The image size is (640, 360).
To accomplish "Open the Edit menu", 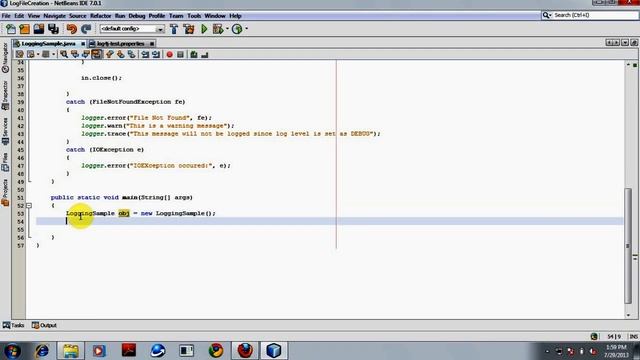I will point(19,16).
